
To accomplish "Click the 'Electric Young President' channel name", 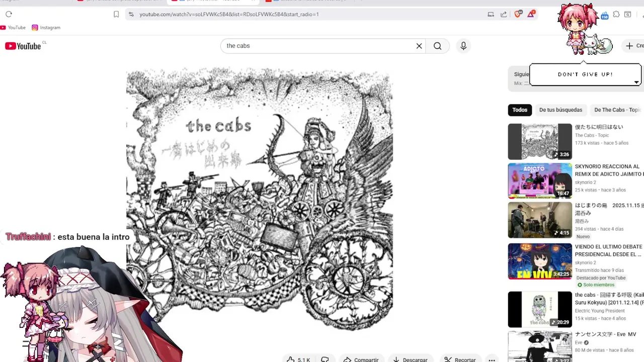I will tap(600, 311).
